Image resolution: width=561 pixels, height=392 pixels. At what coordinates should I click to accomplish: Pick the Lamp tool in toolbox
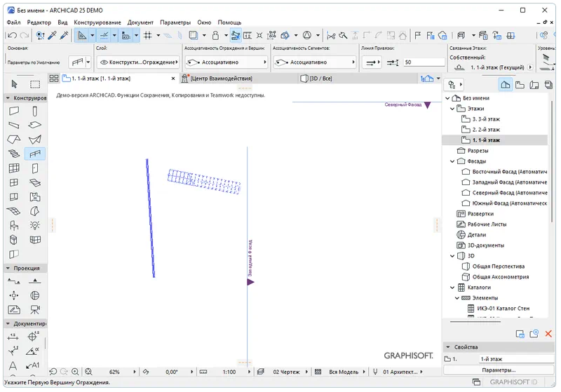[x=34, y=225]
